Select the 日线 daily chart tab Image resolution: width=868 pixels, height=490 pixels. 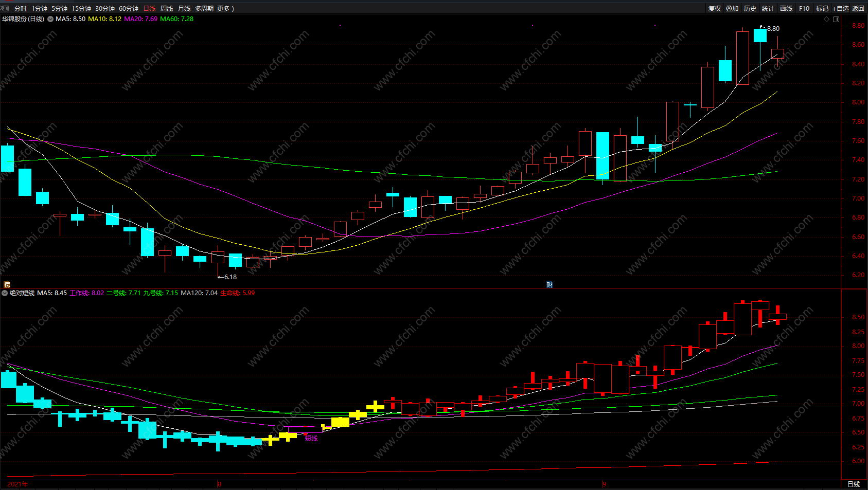149,9
